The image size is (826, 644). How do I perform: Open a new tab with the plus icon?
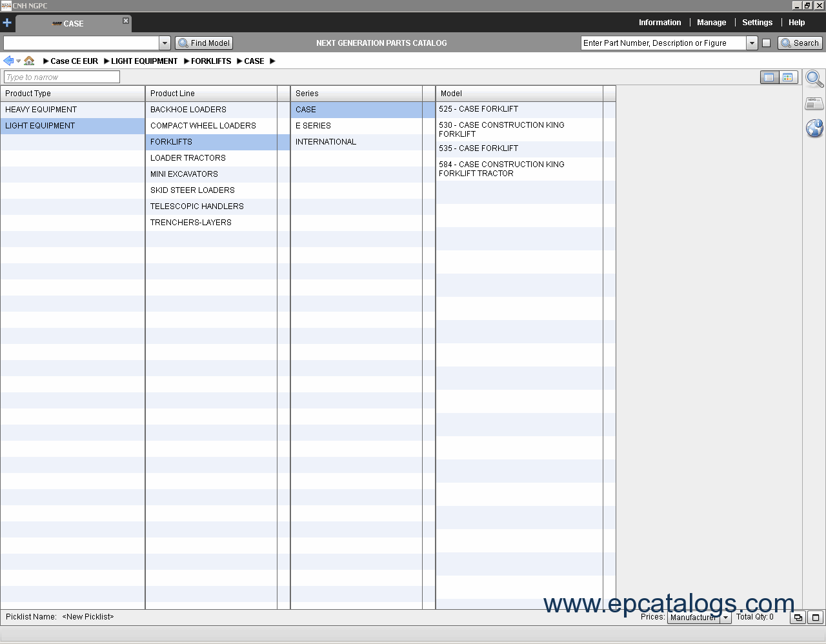pos(7,23)
